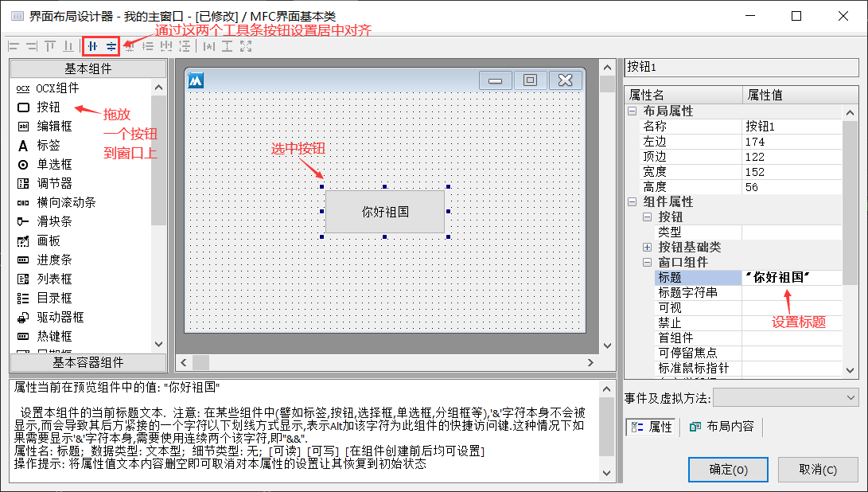This screenshot has height=492, width=868.
Task: Open the 基本组件 section header
Action: point(88,68)
